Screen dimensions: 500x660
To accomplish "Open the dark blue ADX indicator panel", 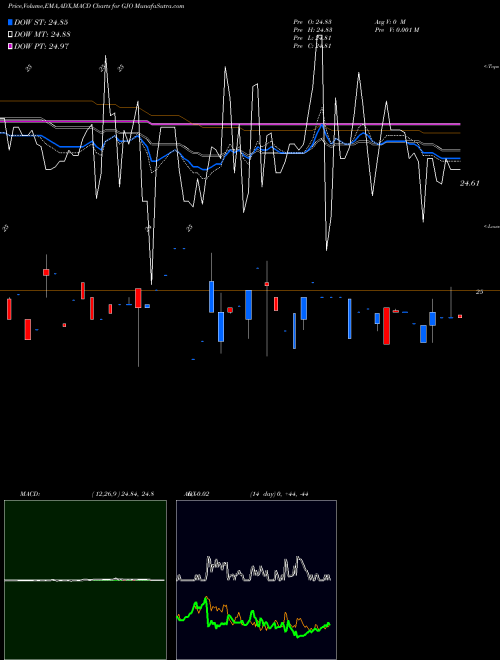I will pyautogui.click(x=256, y=580).
